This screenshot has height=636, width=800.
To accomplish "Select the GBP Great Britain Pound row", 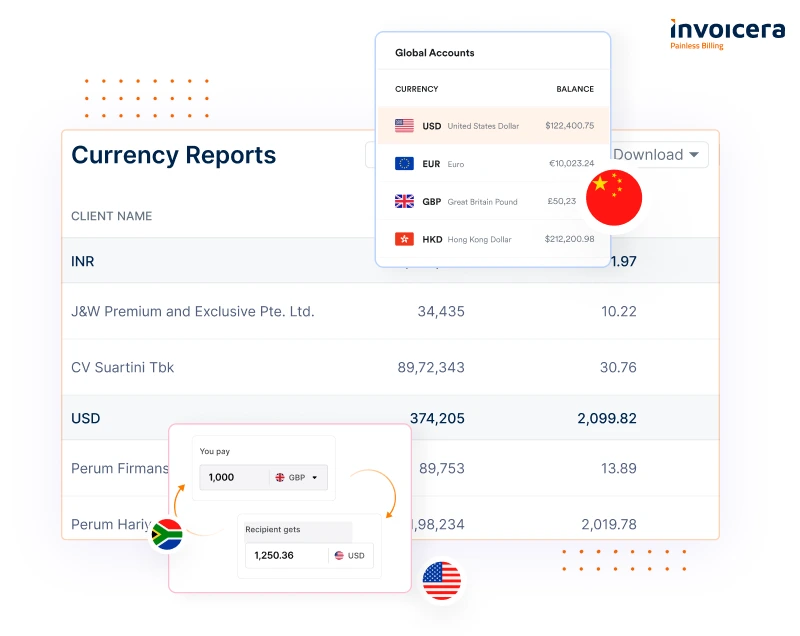I will tap(493, 201).
